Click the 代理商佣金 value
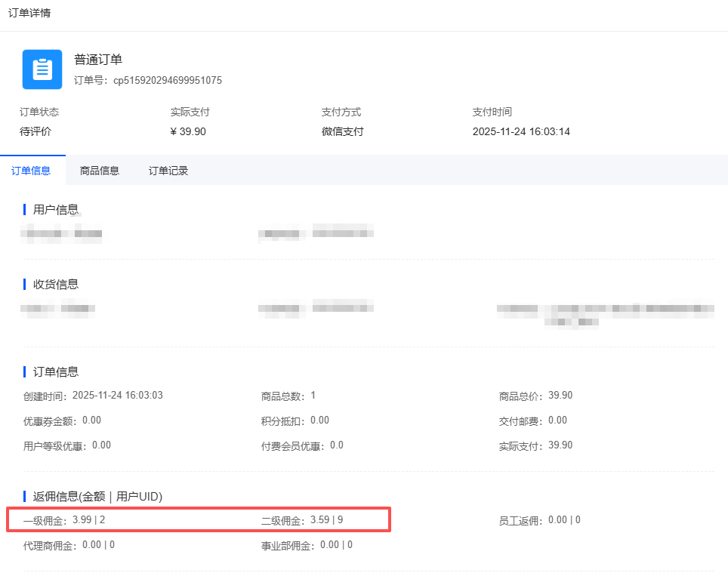728x573 pixels. (x=98, y=544)
